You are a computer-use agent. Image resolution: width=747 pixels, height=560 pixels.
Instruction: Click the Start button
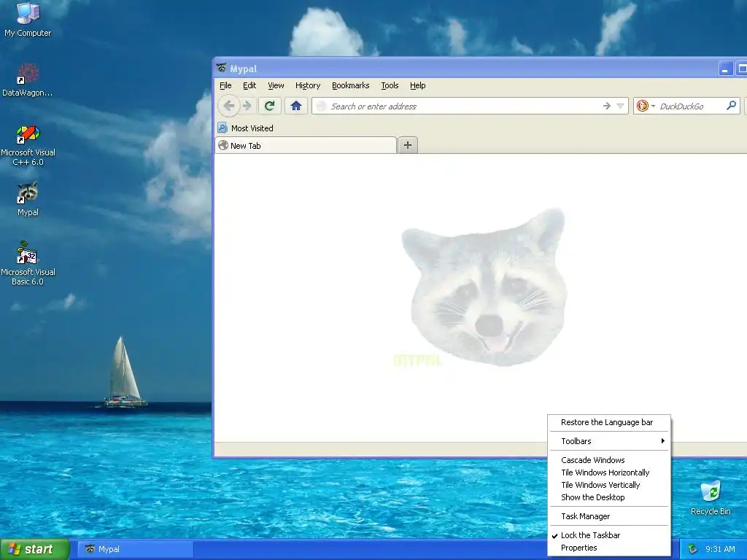(35, 549)
